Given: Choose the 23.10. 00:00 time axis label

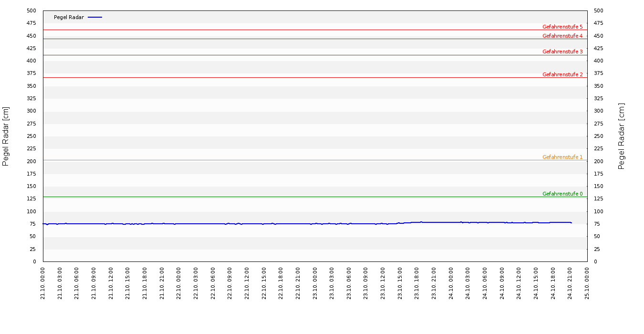Looking at the screenshot, I should click(315, 283).
